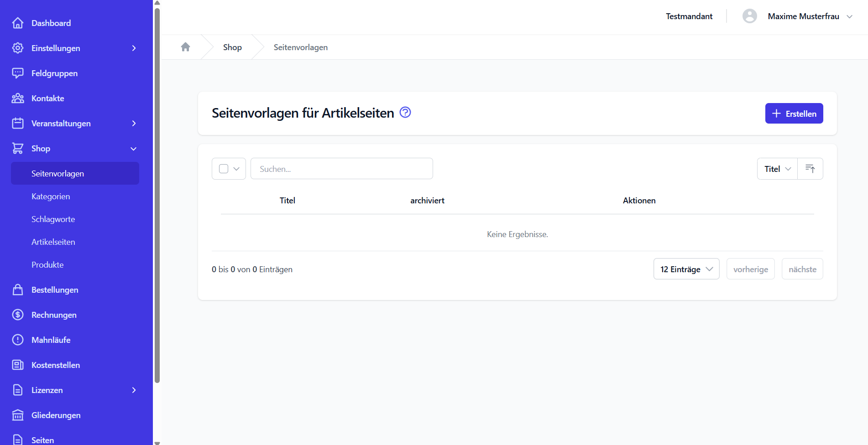Expand the Einstellungen submenu
Screen dimensions: 868x445
(134, 48)
